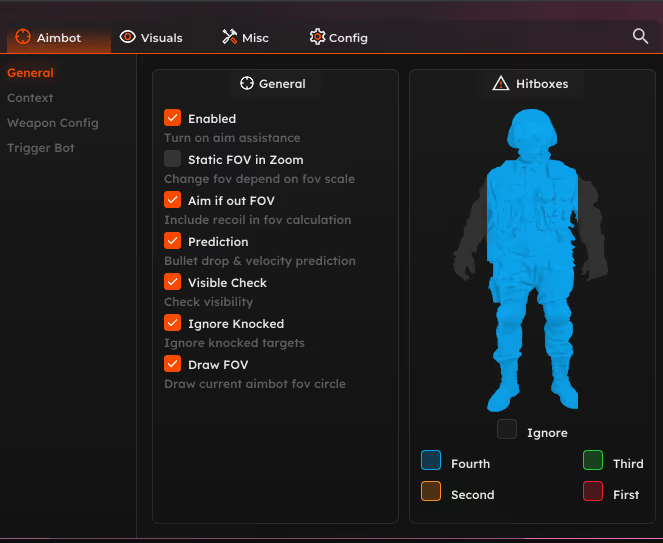The width and height of the screenshot is (663, 543).
Task: Click the gear icon on the Config tab
Action: tap(317, 37)
